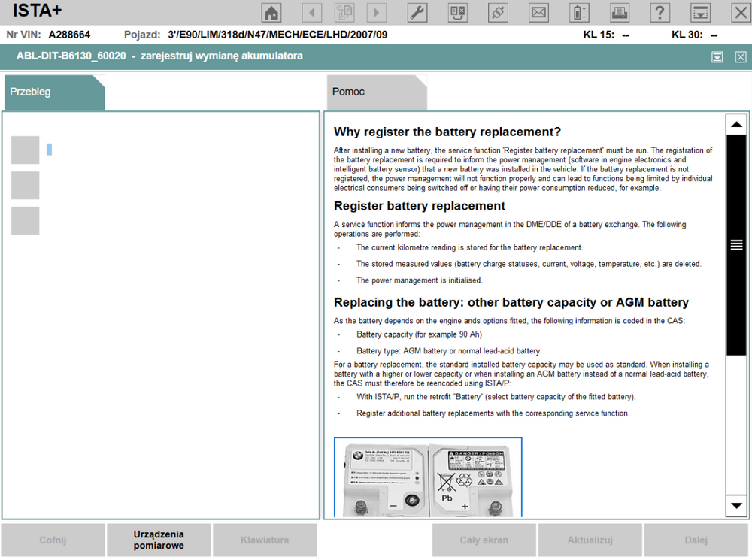This screenshot has width=752, height=560.
Task: Click the back arrow toolbar icon
Action: click(312, 12)
